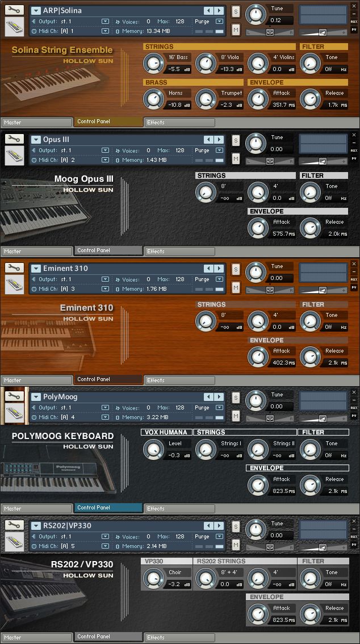Go to next preset for Eminent 310
This screenshot has height=644, width=360.
[x=219, y=269]
